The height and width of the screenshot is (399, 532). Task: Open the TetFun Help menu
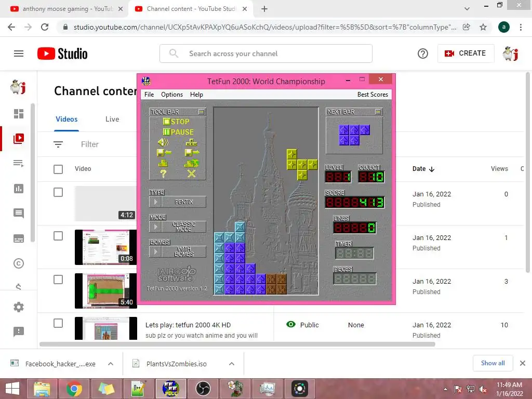pyautogui.click(x=196, y=95)
